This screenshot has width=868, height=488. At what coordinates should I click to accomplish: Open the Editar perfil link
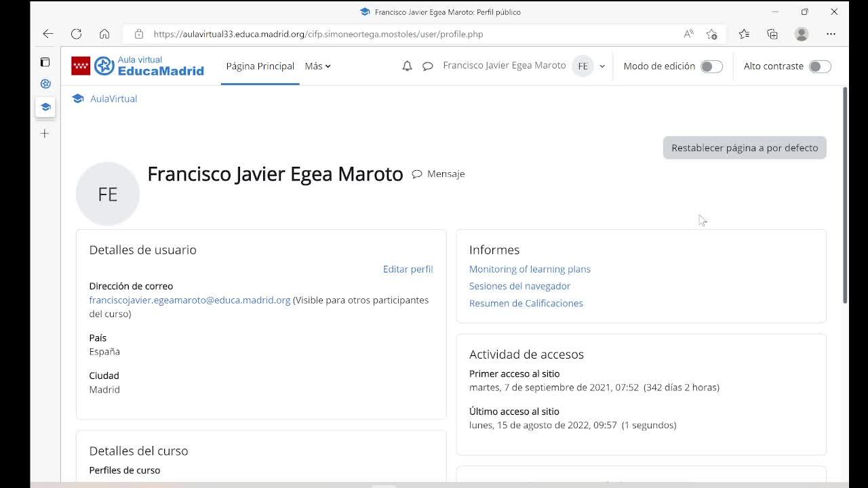click(408, 269)
